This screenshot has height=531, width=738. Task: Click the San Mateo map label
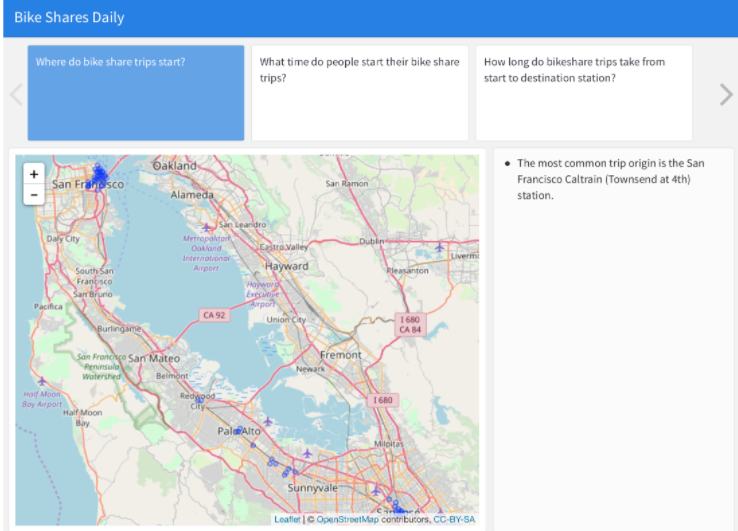(154, 358)
